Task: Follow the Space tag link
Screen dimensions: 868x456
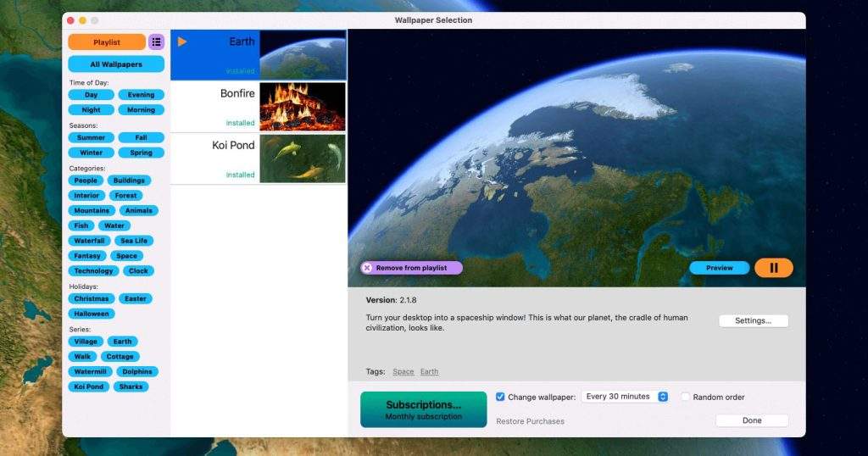Action: [x=403, y=372]
